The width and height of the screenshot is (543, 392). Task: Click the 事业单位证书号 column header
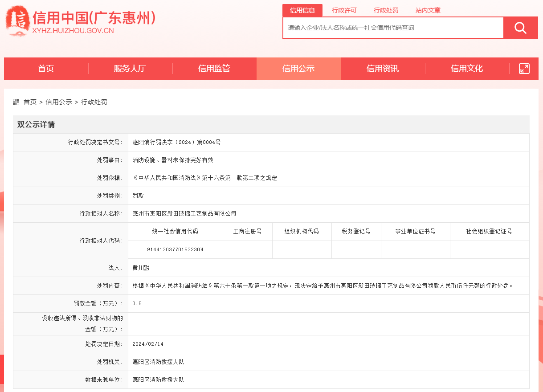tap(416, 232)
